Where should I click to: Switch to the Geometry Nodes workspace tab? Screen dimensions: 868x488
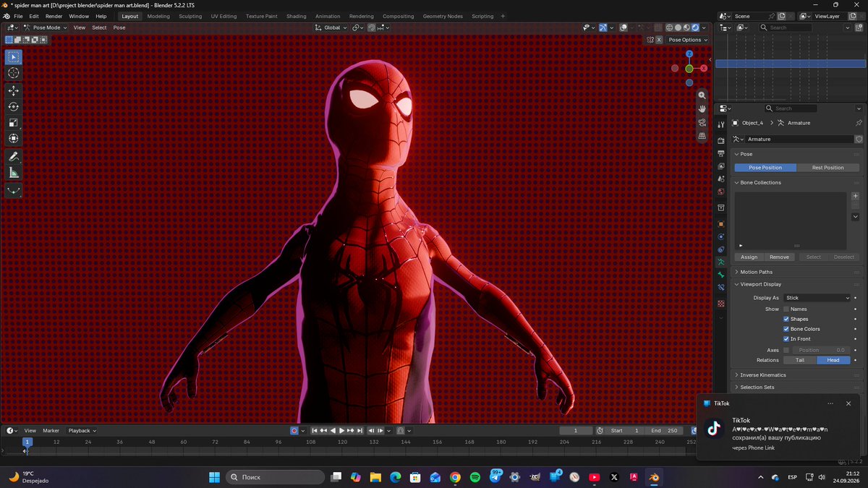coord(443,16)
